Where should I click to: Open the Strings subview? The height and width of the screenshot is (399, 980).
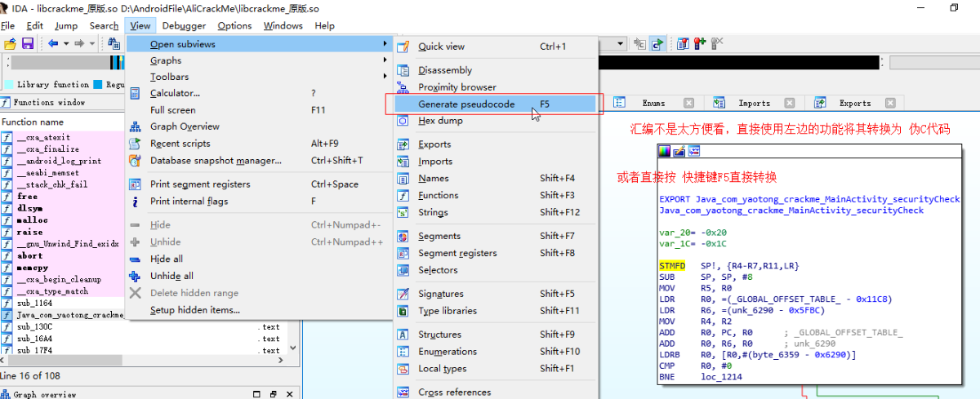click(495, 212)
